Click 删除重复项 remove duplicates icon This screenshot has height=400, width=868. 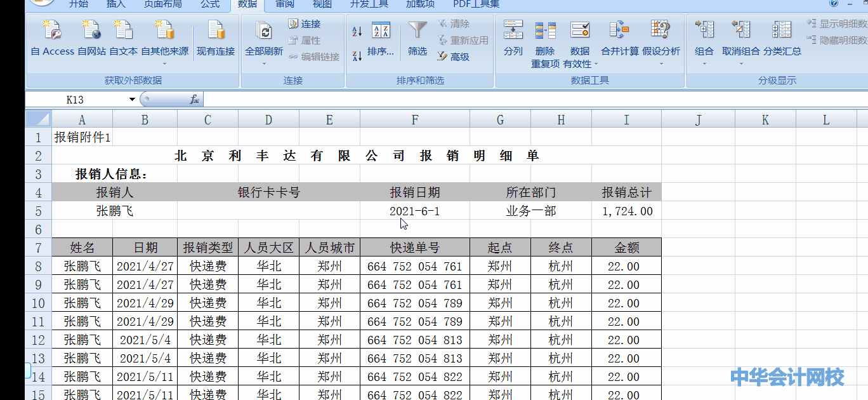[545, 30]
